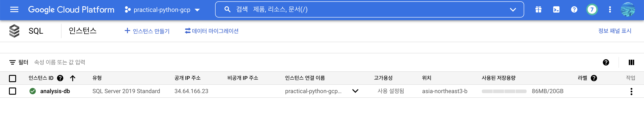This screenshot has width=644, height=140.
Task: Activate Cloud Shell terminal icon
Action: 556,9
